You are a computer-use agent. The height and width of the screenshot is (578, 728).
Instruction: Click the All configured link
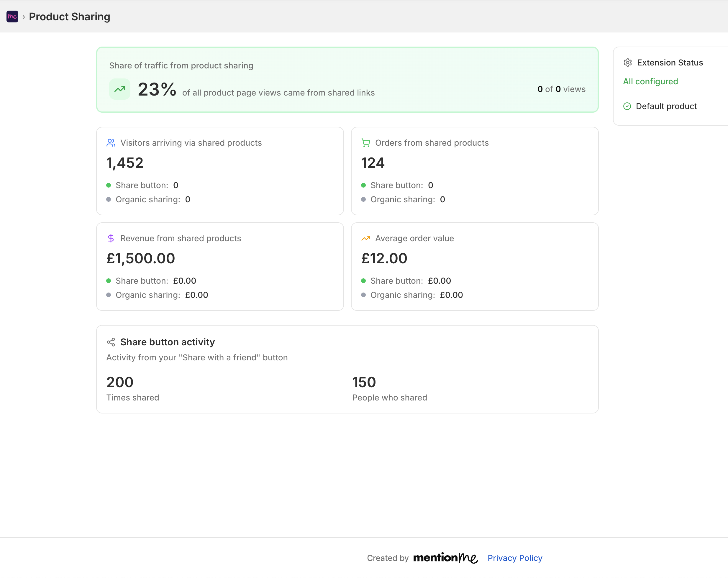click(650, 81)
